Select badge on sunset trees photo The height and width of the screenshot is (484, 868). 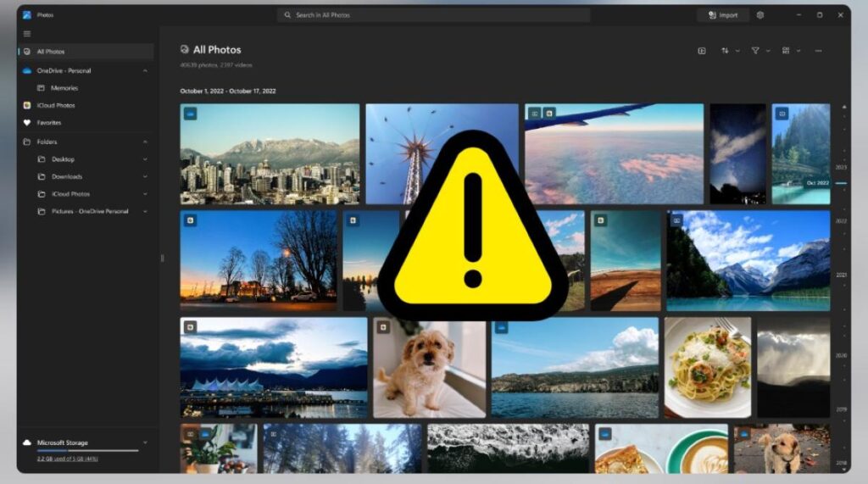(x=190, y=220)
